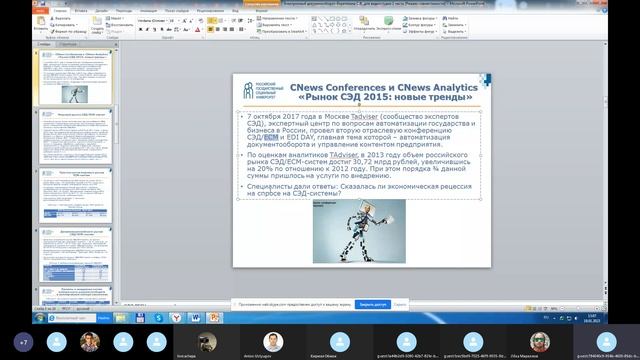The width and height of the screenshot is (640, 360).
Task: Center the text in paragraph group
Action: 218,29
